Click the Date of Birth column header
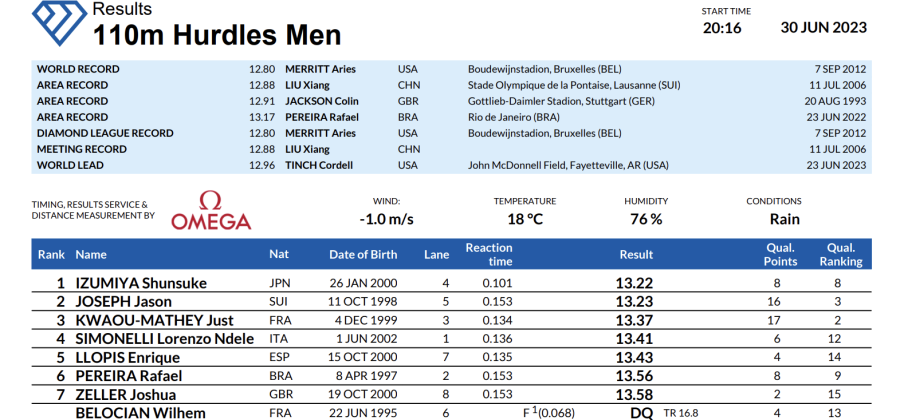The image size is (900, 420). pos(364,254)
